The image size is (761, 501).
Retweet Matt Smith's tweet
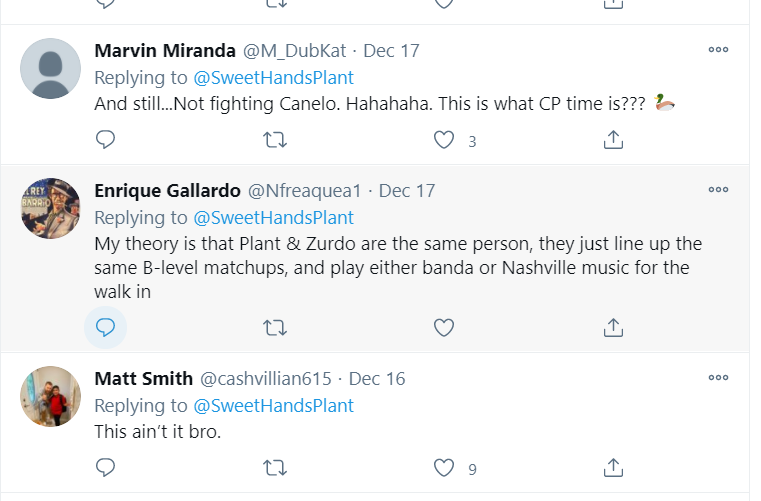coord(274,467)
